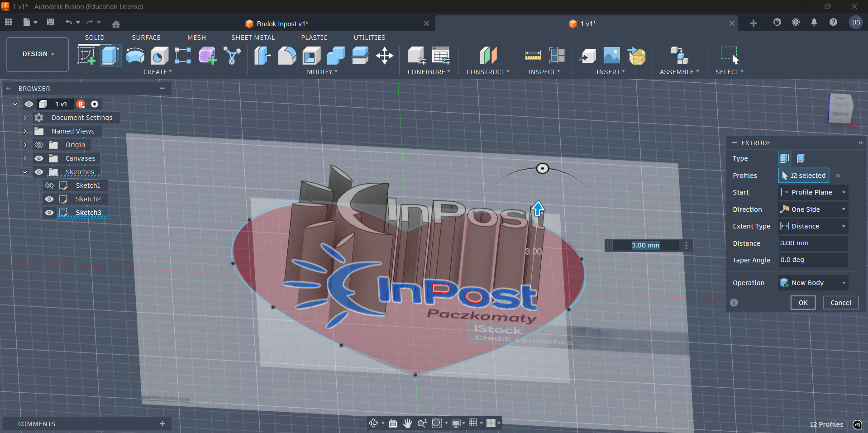This screenshot has width=868, height=433.
Task: Click the Hole tool icon
Action: 159,56
